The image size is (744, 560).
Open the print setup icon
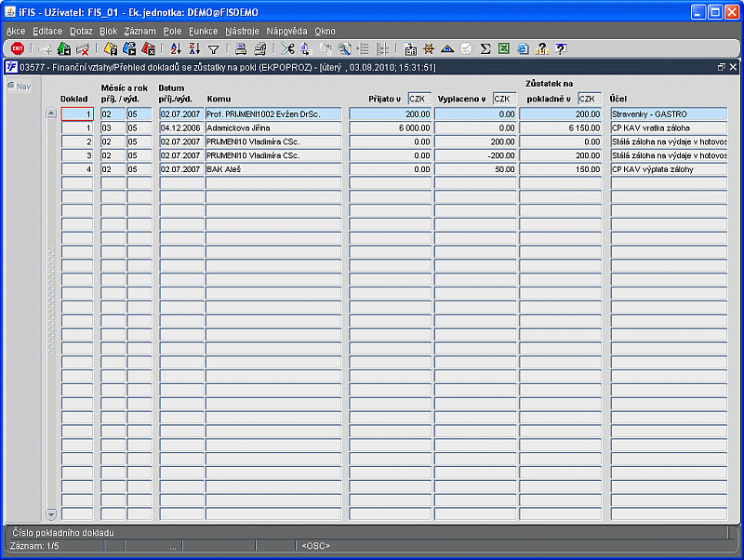pos(260,48)
